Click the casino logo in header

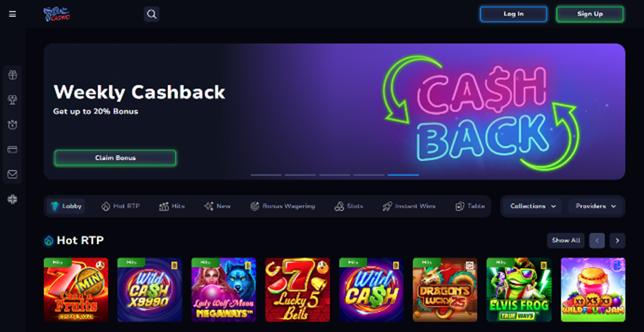(x=56, y=14)
